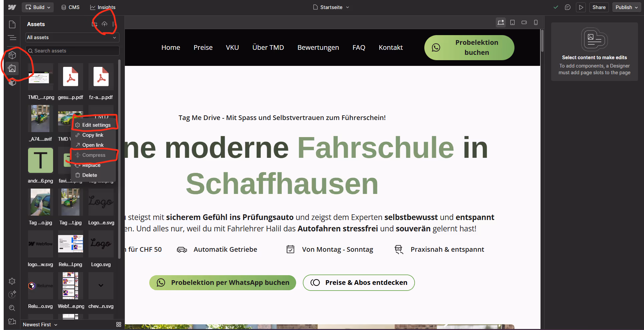644x330 pixels.
Task: Open the Components cube icon
Action: coord(12,55)
